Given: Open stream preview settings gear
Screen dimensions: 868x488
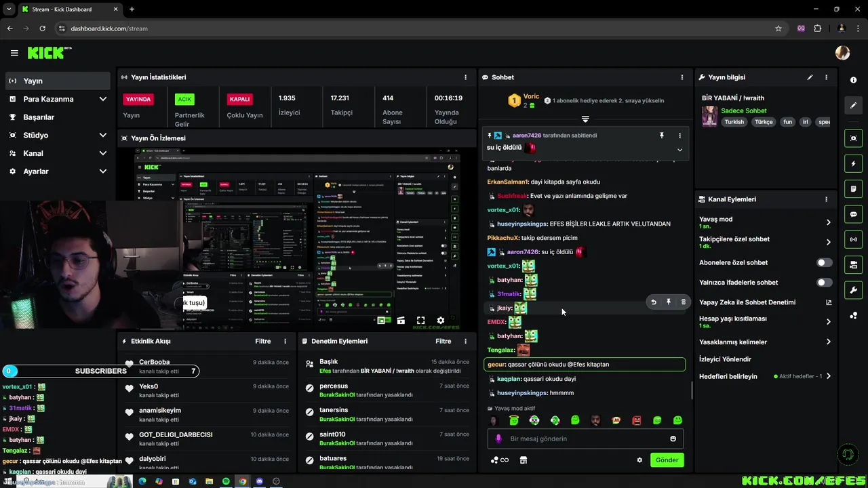Looking at the screenshot, I should pos(441,320).
